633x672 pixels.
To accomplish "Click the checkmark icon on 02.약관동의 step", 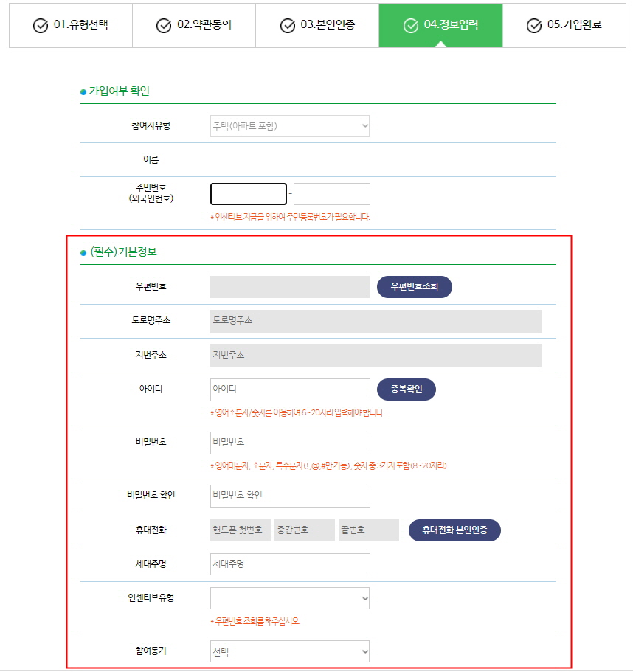I will [162, 25].
